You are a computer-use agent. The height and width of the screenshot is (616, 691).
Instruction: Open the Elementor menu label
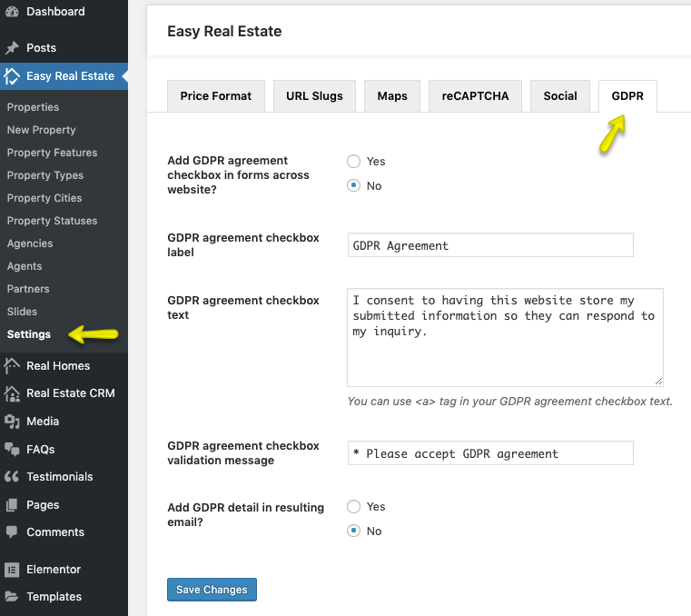[54, 570]
